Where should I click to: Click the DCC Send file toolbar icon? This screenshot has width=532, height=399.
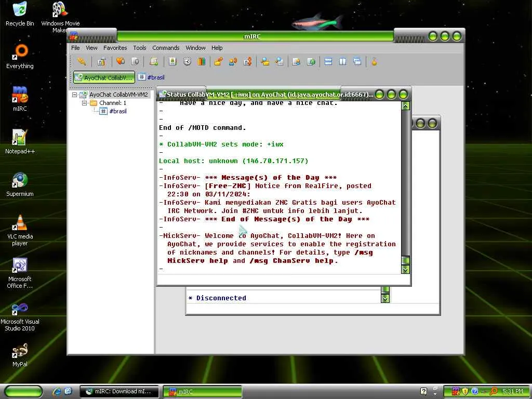point(219,61)
